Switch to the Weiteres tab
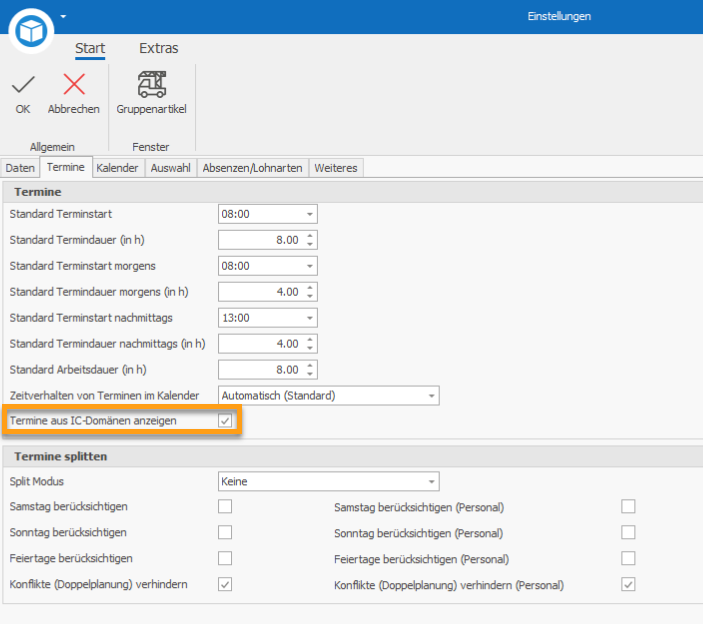 [x=335, y=168]
